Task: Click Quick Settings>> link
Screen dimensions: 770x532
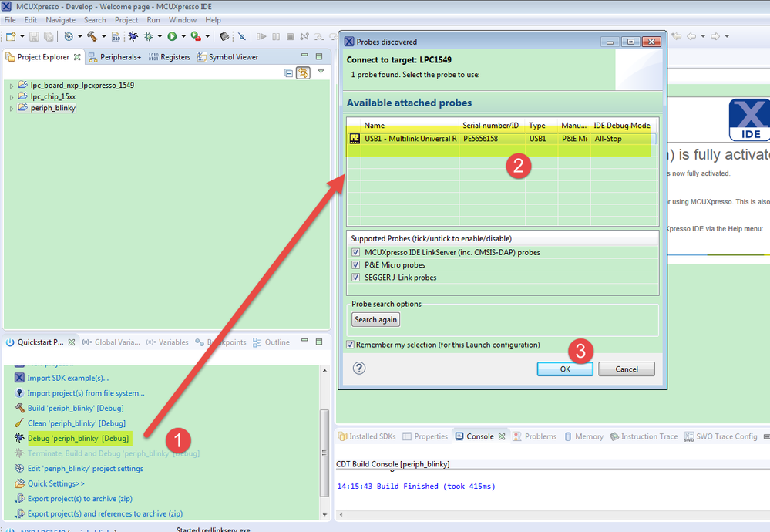Action: pos(56,483)
